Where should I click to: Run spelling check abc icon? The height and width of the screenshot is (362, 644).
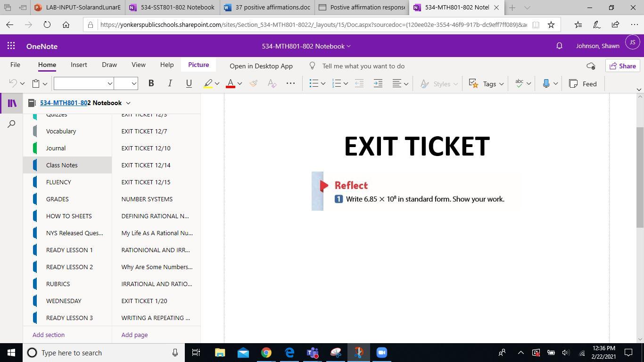coord(520,83)
